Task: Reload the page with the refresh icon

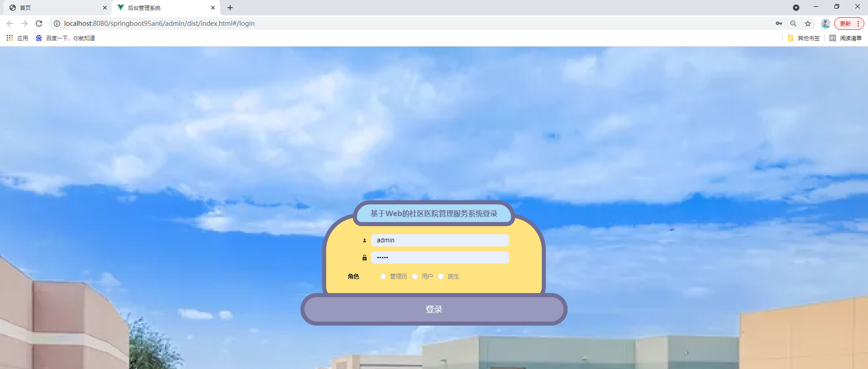Action: point(39,24)
